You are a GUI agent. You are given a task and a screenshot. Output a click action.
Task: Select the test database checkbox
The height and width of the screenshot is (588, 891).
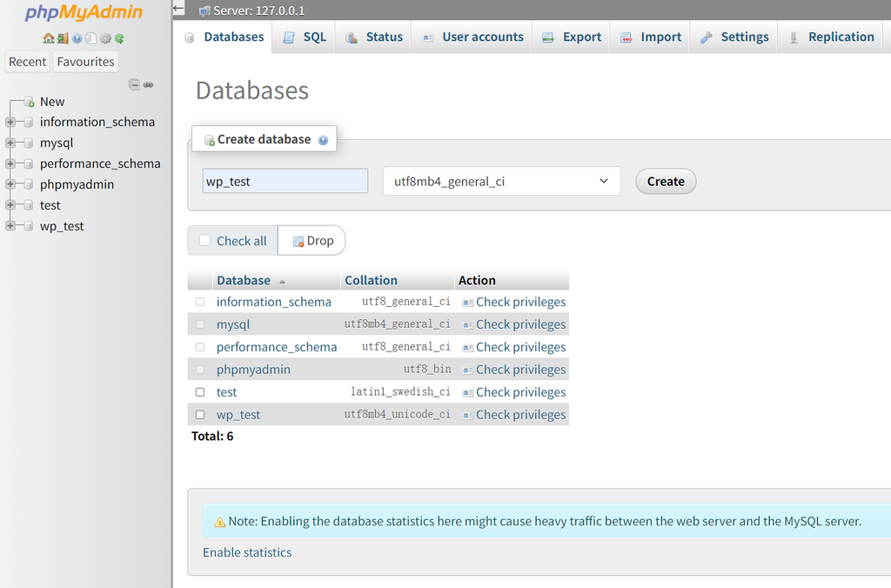pyautogui.click(x=200, y=392)
